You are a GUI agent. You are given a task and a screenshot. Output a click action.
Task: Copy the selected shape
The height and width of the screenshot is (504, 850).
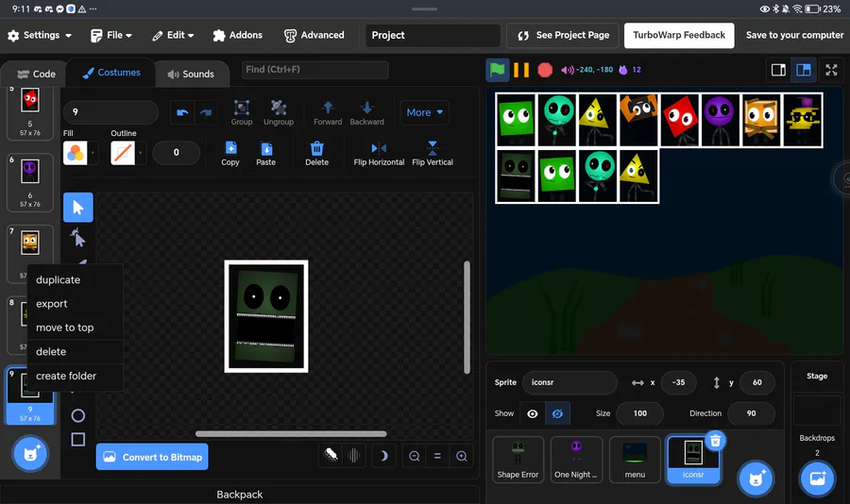(230, 153)
